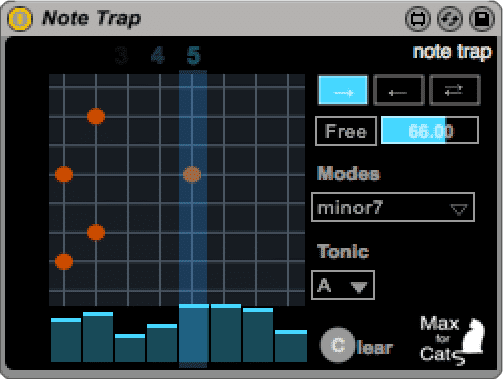
Task: Click the hot-swap preset icon
Action: click(450, 19)
